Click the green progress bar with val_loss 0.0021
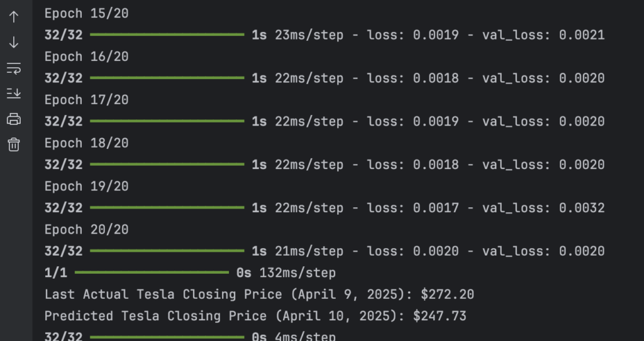This screenshot has height=341, width=644. [x=167, y=35]
